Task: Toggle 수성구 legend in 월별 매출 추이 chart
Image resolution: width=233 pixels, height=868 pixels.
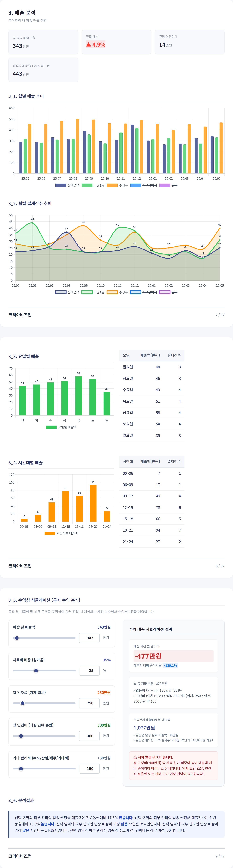Action: tap(117, 185)
